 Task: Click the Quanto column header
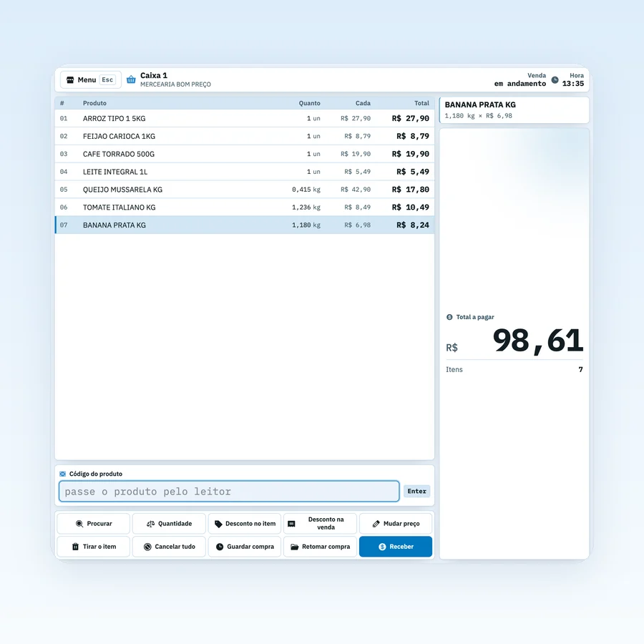point(309,103)
